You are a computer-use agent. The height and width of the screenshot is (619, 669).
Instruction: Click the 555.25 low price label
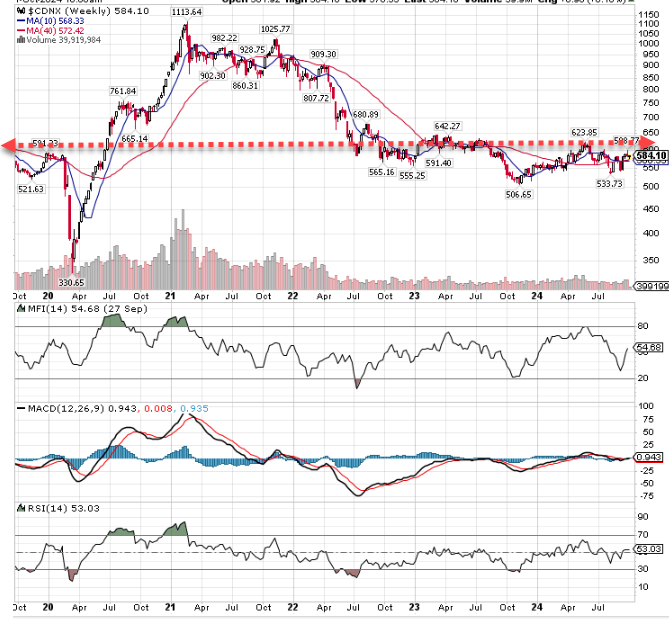point(413,175)
